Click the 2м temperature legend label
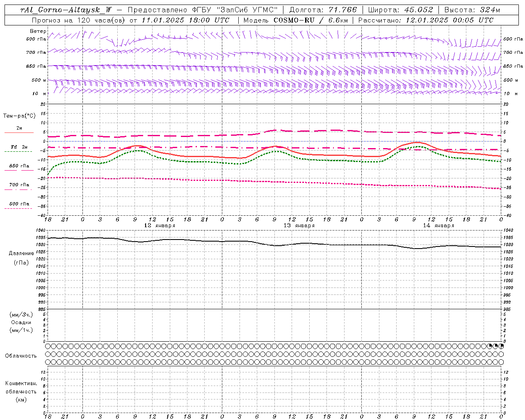This screenshot has height=420, width=525. tap(19, 128)
